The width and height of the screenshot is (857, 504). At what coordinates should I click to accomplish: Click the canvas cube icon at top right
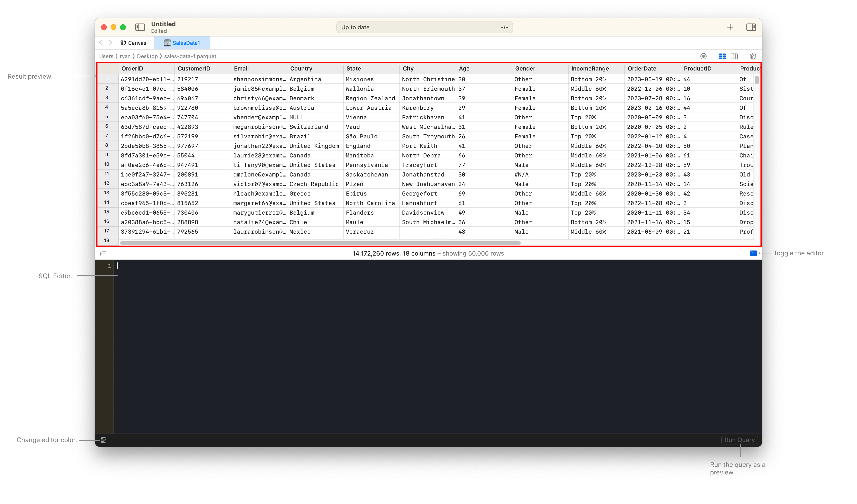coord(753,56)
